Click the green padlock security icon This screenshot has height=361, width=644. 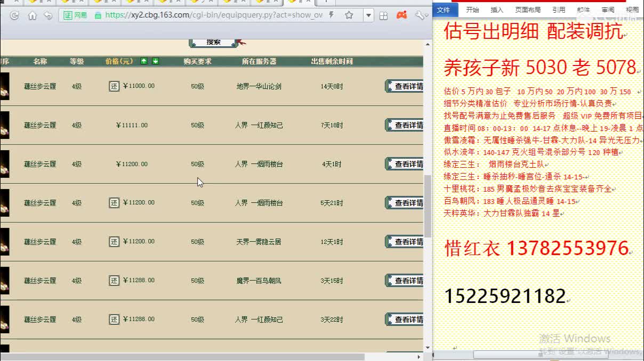(98, 15)
